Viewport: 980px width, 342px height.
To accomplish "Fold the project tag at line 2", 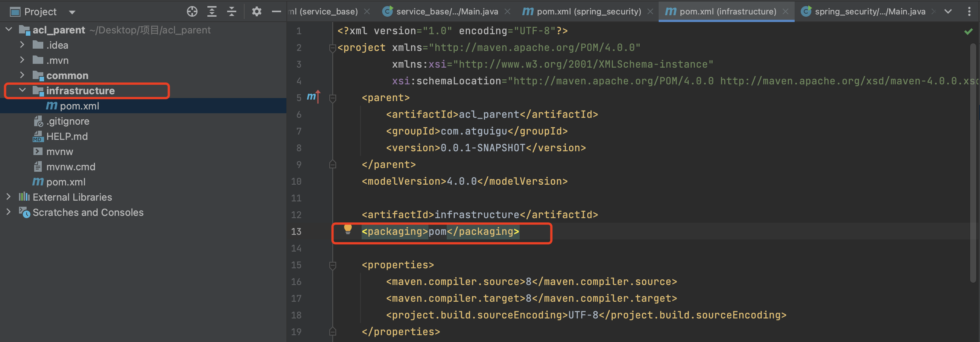I will pyautogui.click(x=332, y=48).
